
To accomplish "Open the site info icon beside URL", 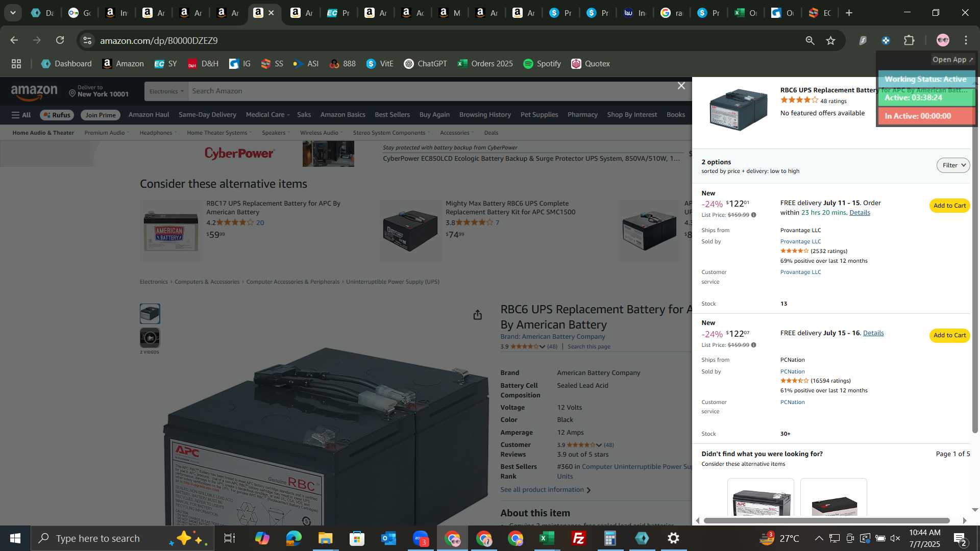I will (x=87, y=40).
